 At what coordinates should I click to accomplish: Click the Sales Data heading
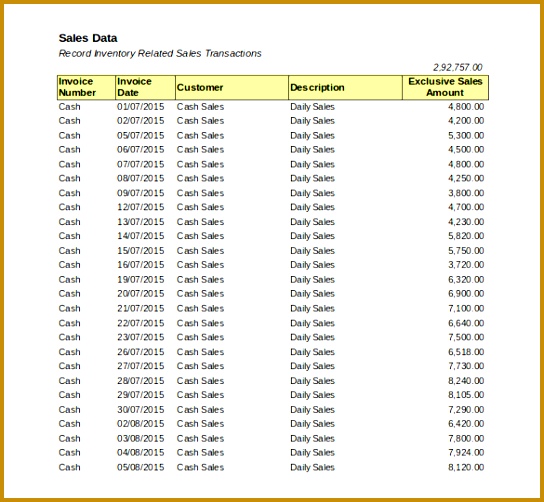pyautogui.click(x=88, y=38)
